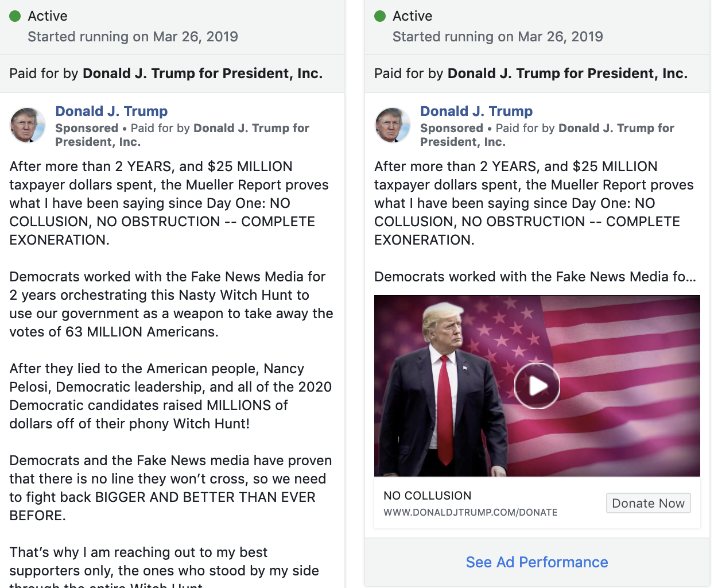714x588 pixels.
Task: Open the See Ad Performance link
Action: 537,562
